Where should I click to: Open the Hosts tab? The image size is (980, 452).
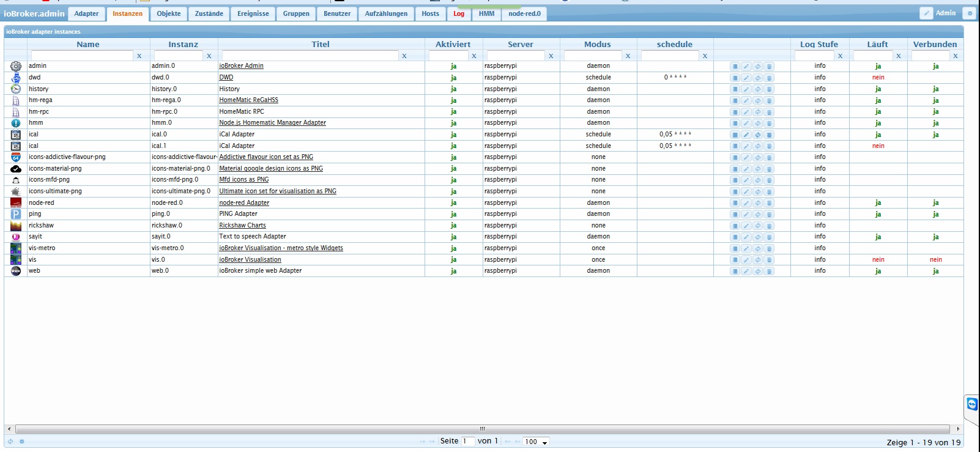click(431, 13)
